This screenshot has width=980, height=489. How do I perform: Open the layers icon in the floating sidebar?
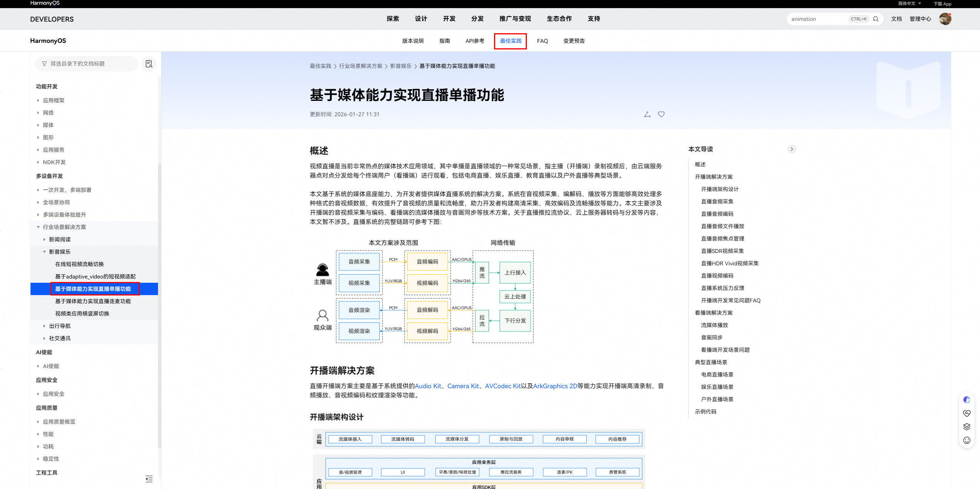[x=967, y=426]
